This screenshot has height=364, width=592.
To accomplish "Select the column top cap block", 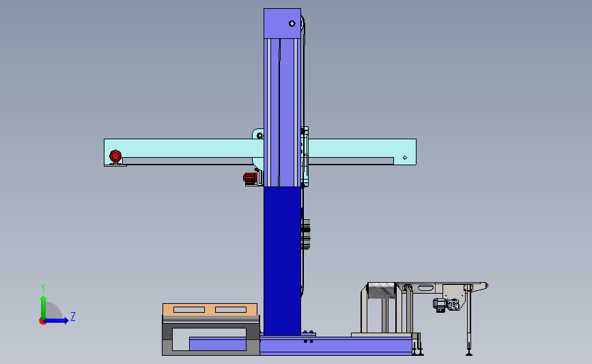I will click(282, 23).
